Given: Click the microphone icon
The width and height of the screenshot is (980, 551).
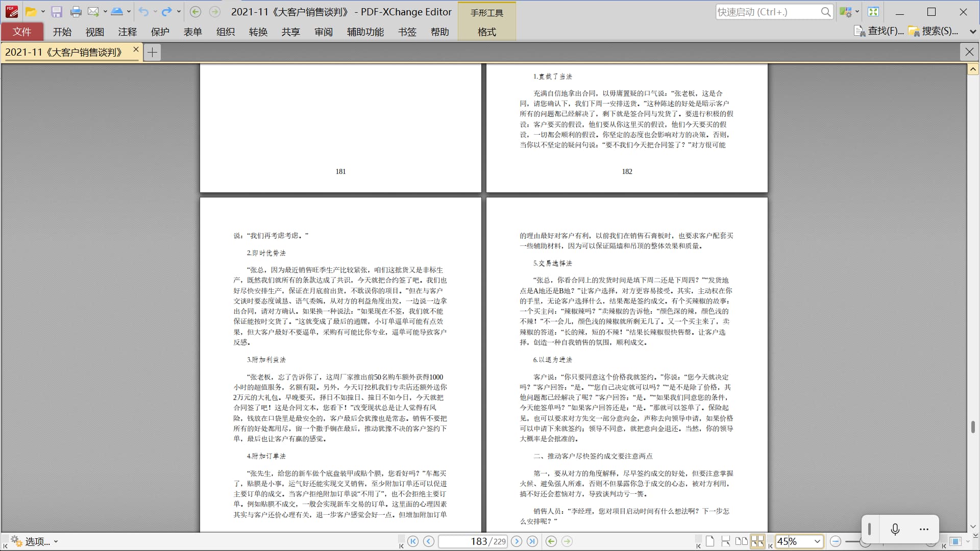Looking at the screenshot, I should click(x=895, y=529).
